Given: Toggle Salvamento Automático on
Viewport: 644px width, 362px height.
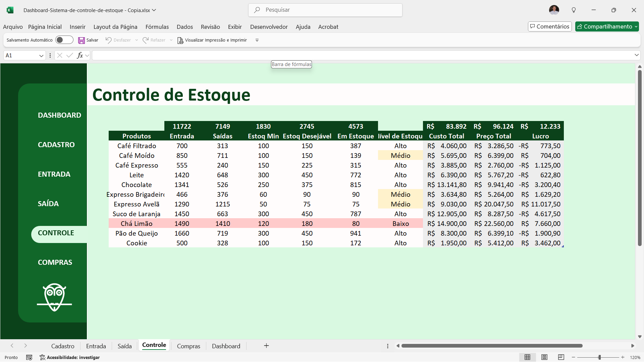Looking at the screenshot, I should click(x=64, y=40).
